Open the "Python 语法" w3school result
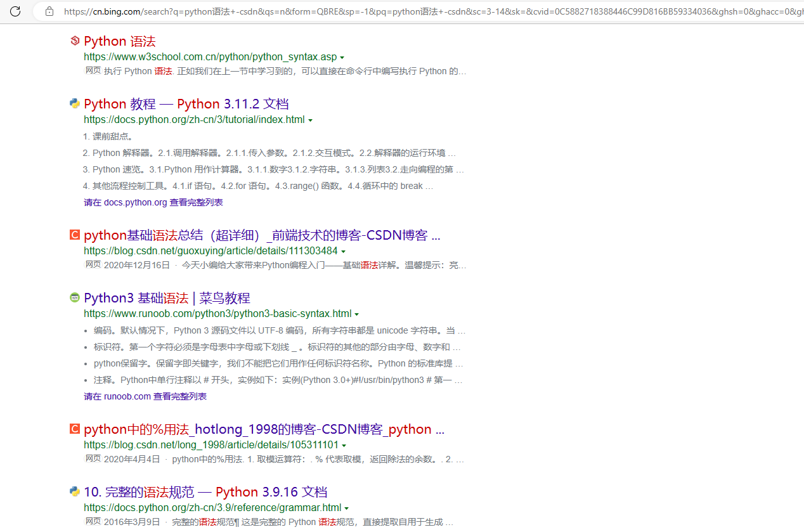 pos(119,41)
